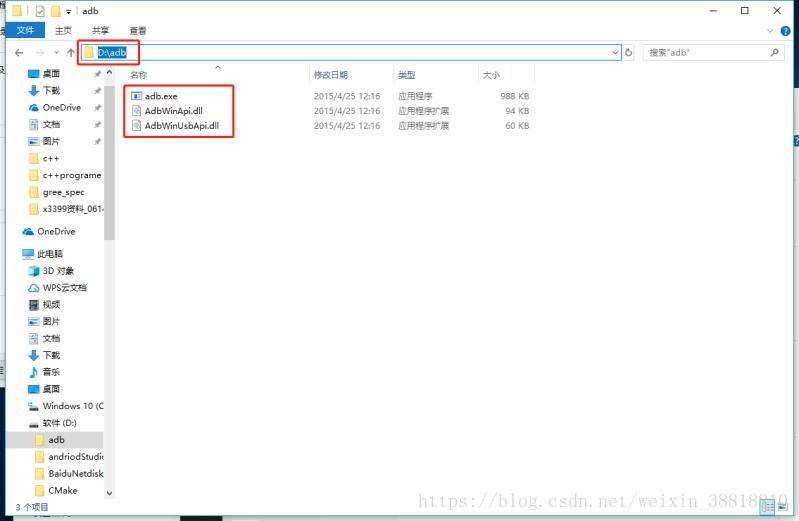The height and width of the screenshot is (521, 799).
Task: Go up one folder level
Action: click(71, 53)
